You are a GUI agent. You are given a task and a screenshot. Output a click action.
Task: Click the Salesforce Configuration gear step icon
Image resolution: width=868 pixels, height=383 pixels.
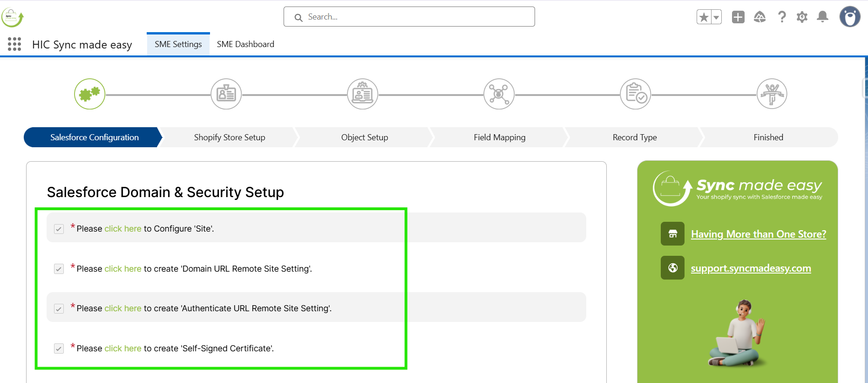click(x=90, y=94)
